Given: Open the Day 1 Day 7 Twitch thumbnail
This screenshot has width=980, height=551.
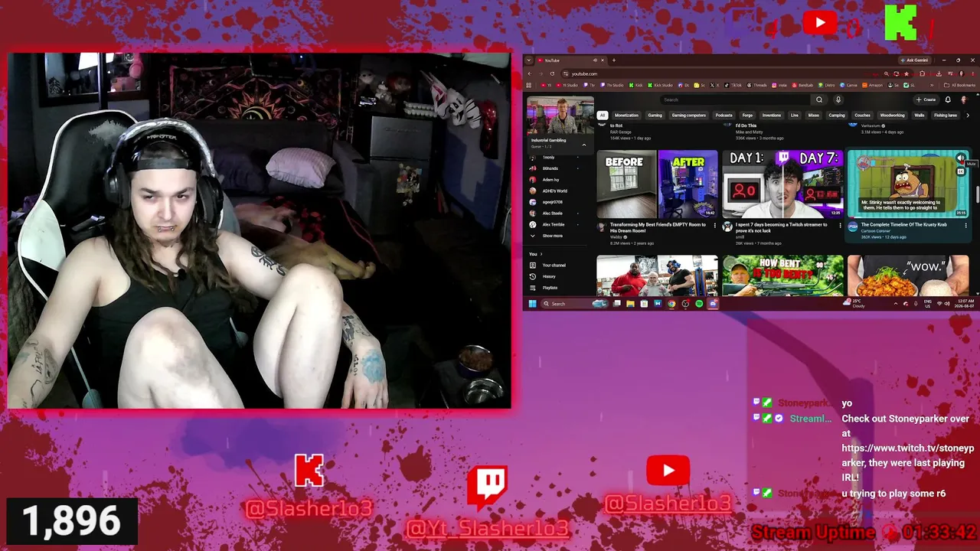Looking at the screenshot, I should pos(782,184).
